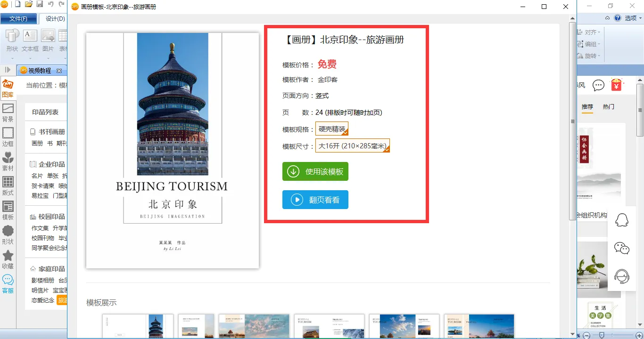Viewport: 644px width, 339px height.
Task: Open the 作文集 category link
Action: coord(40,228)
